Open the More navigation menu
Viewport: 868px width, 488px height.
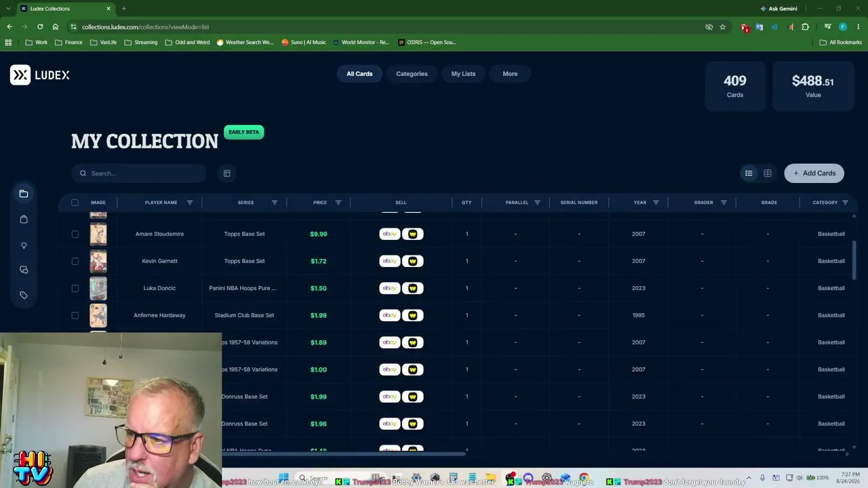click(x=510, y=74)
